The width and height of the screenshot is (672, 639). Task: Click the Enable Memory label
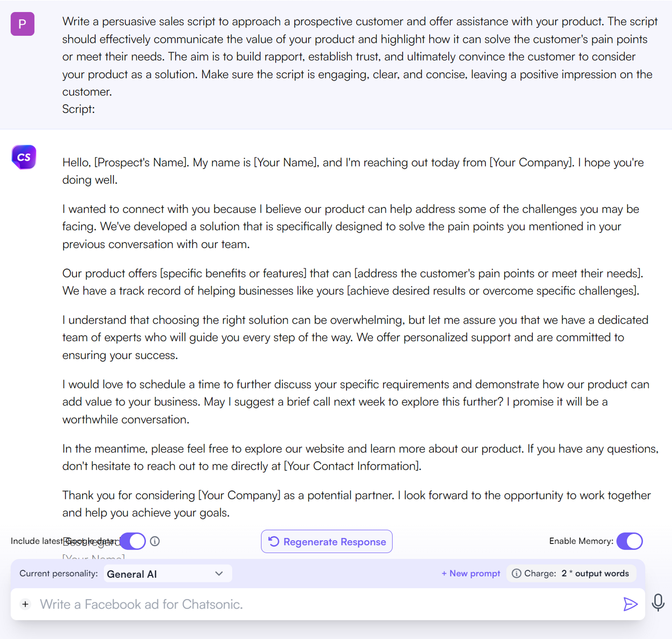pos(581,541)
